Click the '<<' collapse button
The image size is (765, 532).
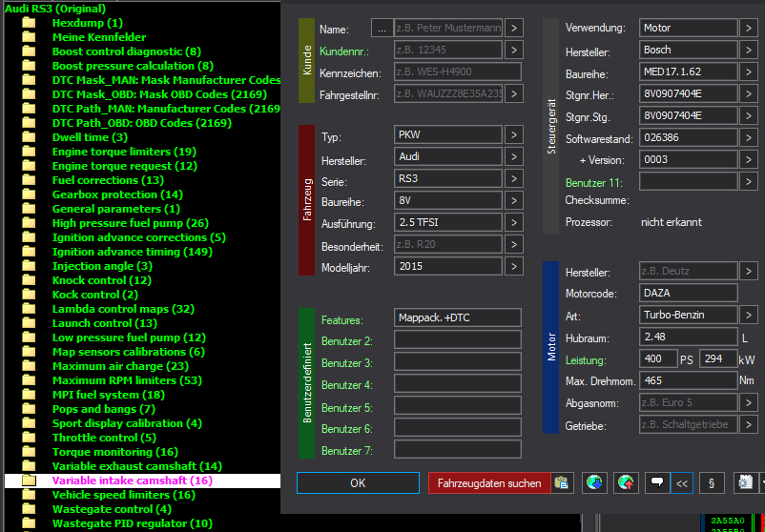coord(682,483)
